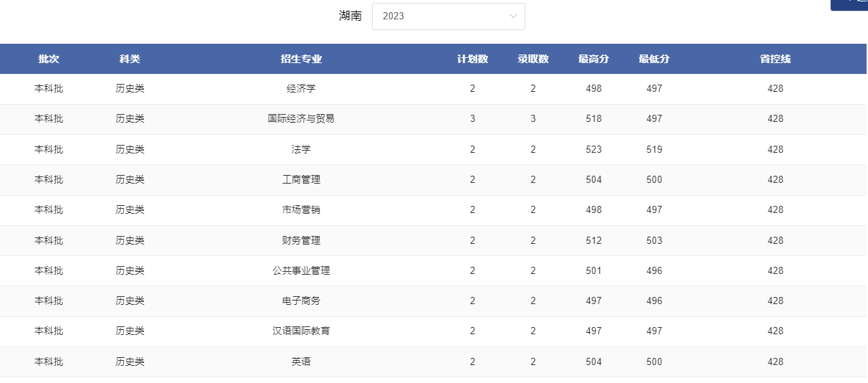
Task: Click the 湖南 province label
Action: tap(350, 16)
